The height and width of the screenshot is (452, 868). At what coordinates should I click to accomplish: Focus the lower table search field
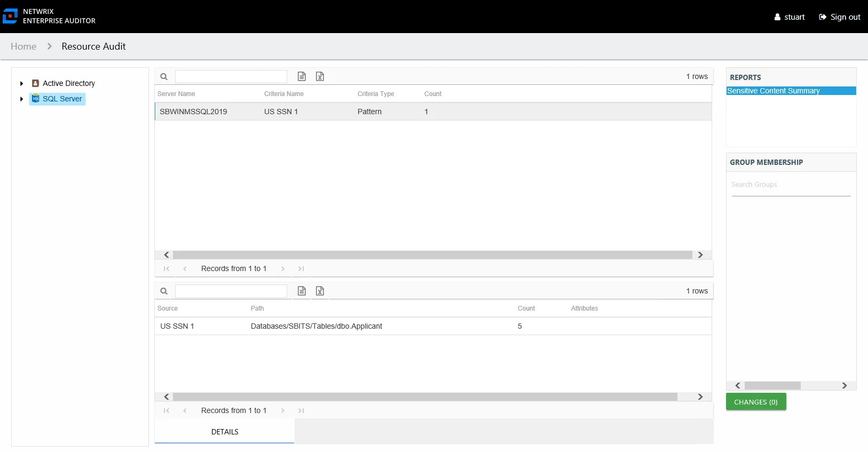231,291
